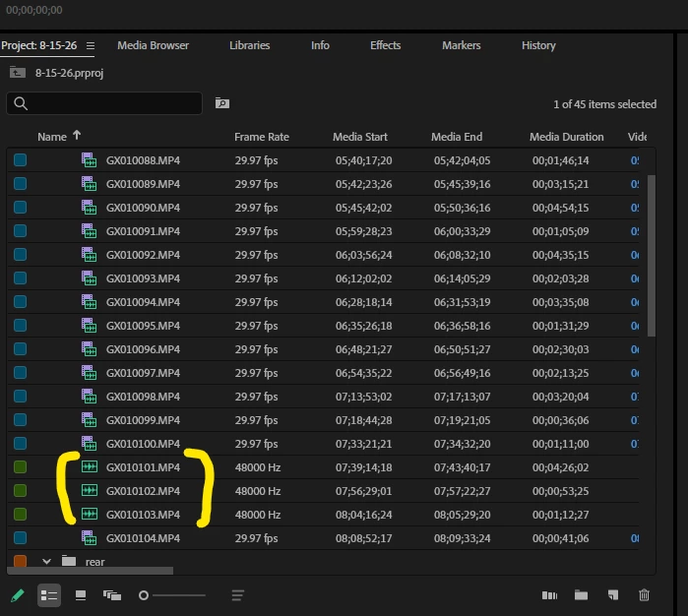Screen dimensions: 688x616
Task: Click the parent bin folder icon
Action: pyautogui.click(x=18, y=73)
